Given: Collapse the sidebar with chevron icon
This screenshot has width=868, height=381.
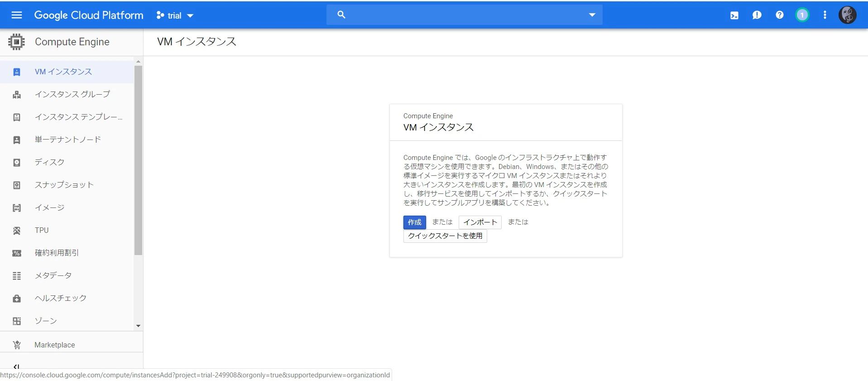Looking at the screenshot, I should coord(16,366).
